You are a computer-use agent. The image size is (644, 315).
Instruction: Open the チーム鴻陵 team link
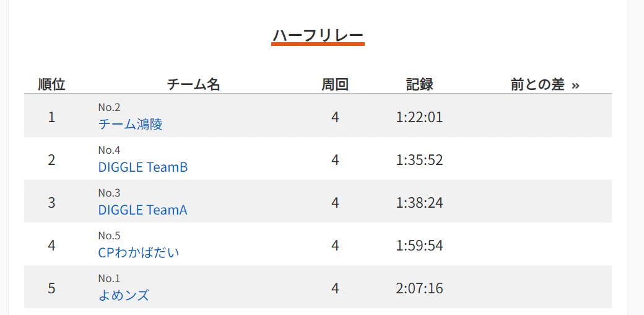[x=130, y=124]
